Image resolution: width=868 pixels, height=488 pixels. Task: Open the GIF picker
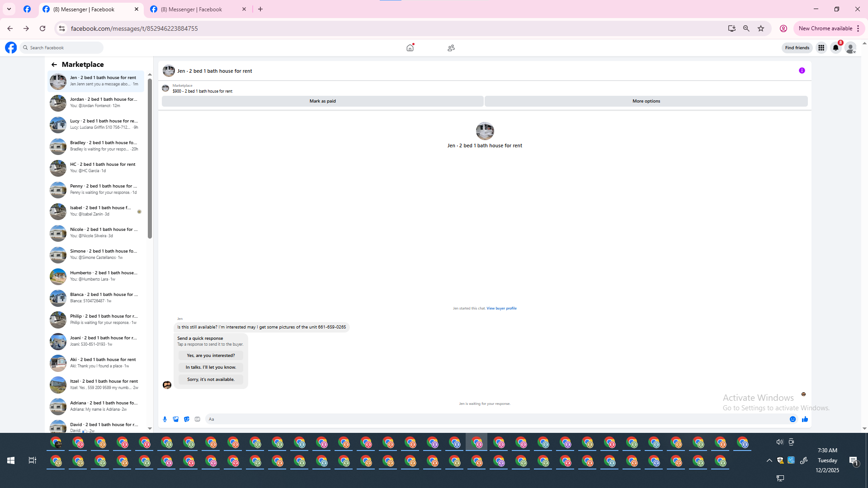coord(198,419)
